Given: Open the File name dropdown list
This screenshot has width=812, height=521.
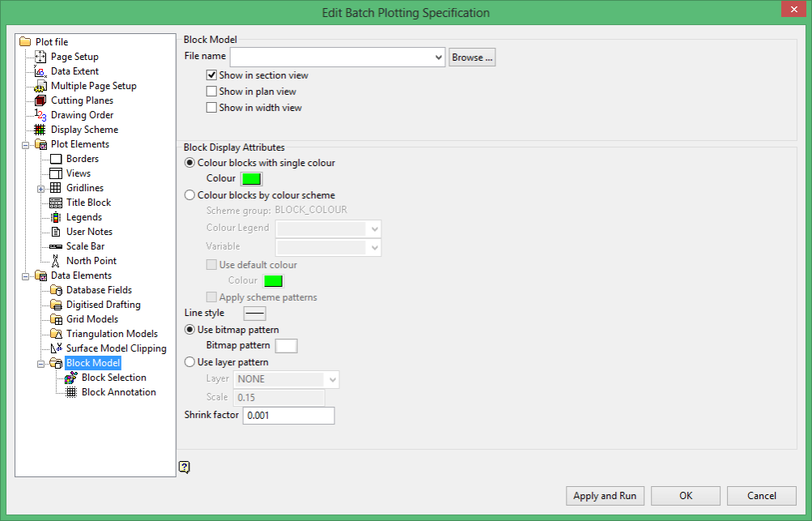Looking at the screenshot, I should 439,57.
